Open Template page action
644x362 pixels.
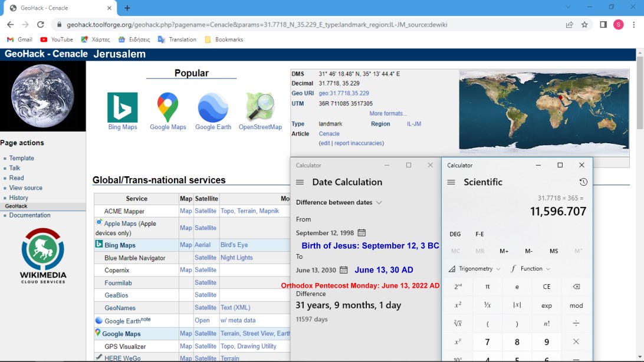click(21, 158)
